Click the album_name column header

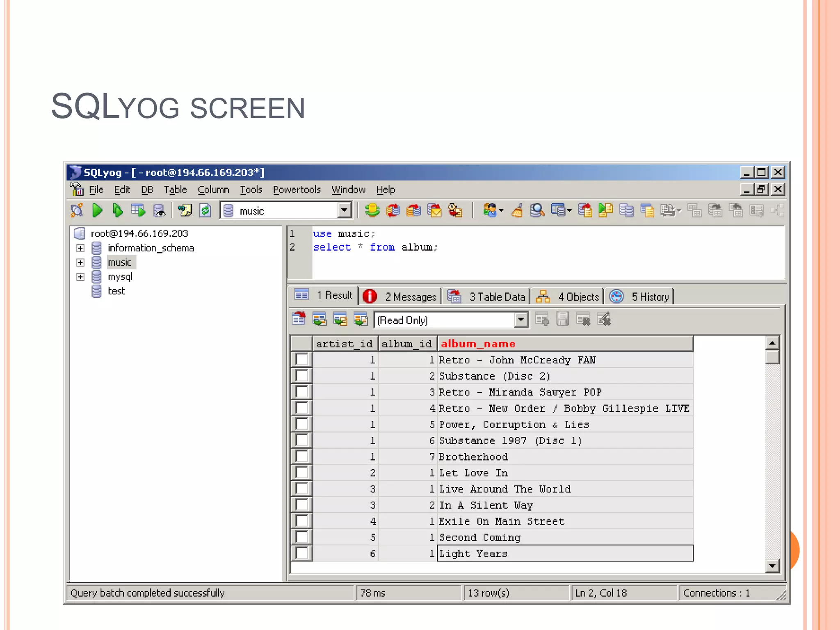point(565,344)
